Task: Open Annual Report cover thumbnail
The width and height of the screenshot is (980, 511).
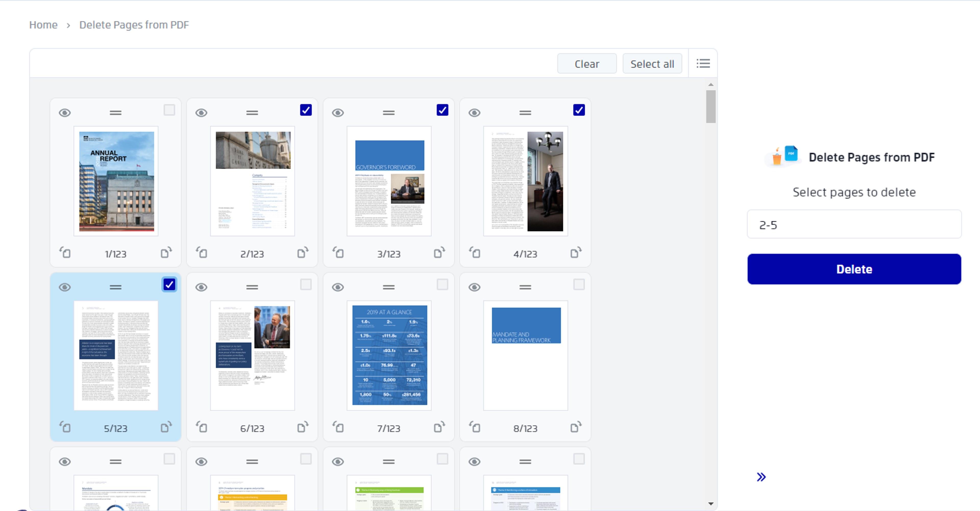Action: click(x=116, y=181)
